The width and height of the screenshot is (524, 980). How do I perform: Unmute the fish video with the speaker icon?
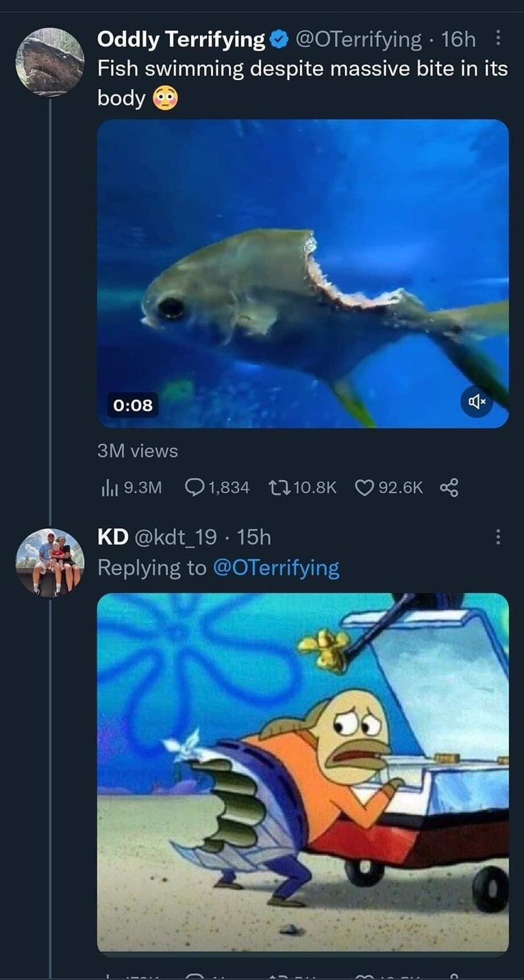[x=475, y=403]
